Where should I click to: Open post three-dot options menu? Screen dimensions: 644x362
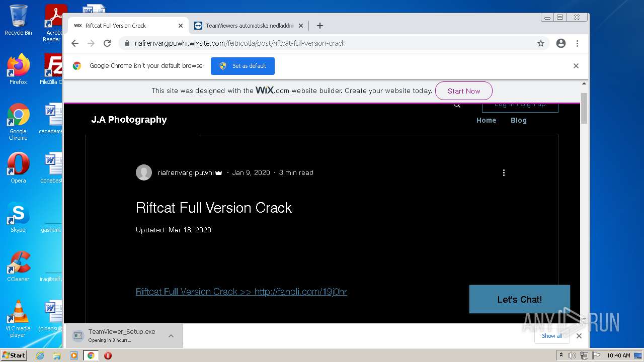tap(504, 172)
